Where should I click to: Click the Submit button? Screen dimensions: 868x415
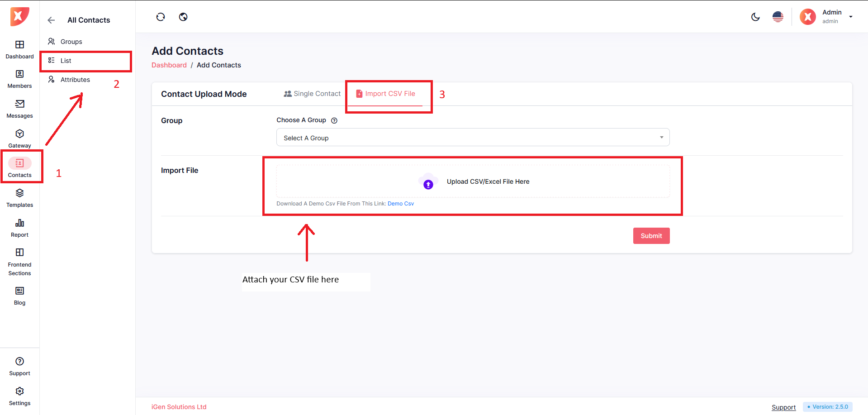tap(651, 236)
